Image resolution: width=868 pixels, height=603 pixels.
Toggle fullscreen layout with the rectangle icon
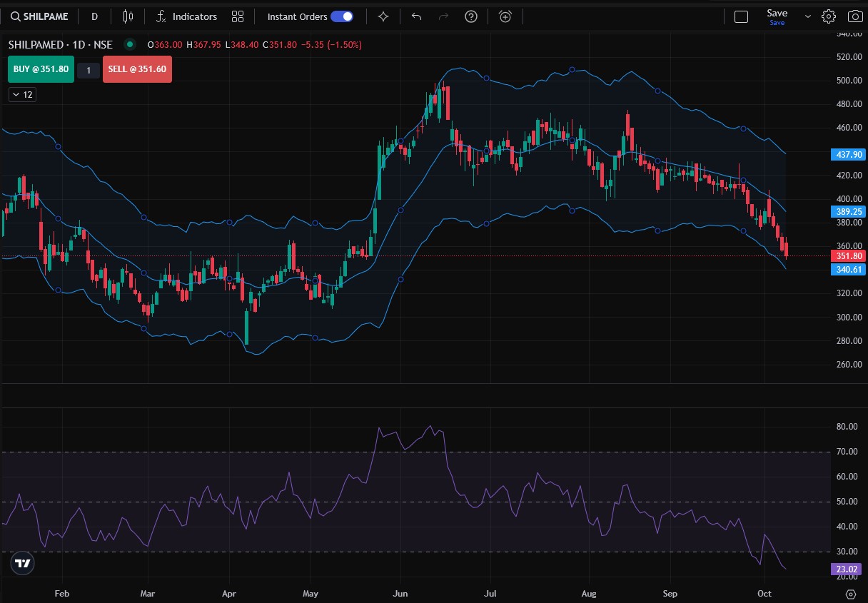(741, 16)
